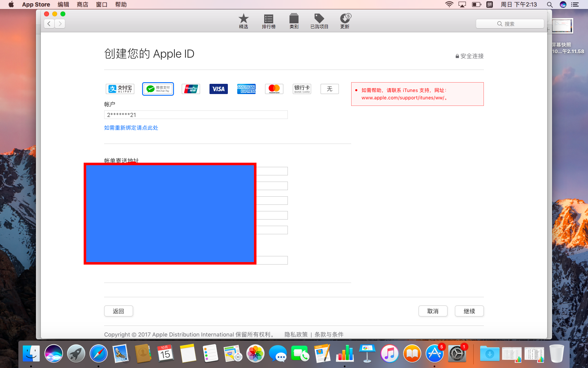Go back using the toolbar back arrow
588x368 pixels.
point(49,24)
